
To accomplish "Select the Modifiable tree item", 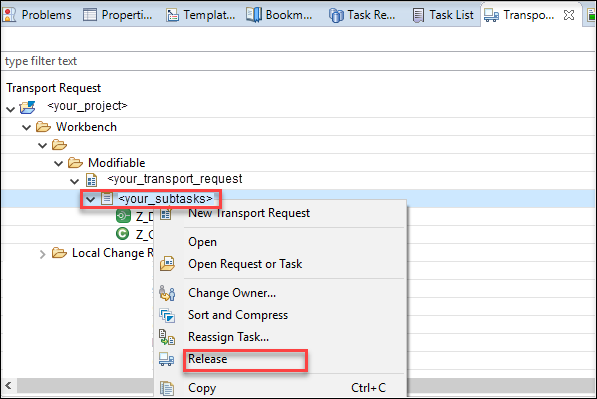I will pyautogui.click(x=117, y=163).
